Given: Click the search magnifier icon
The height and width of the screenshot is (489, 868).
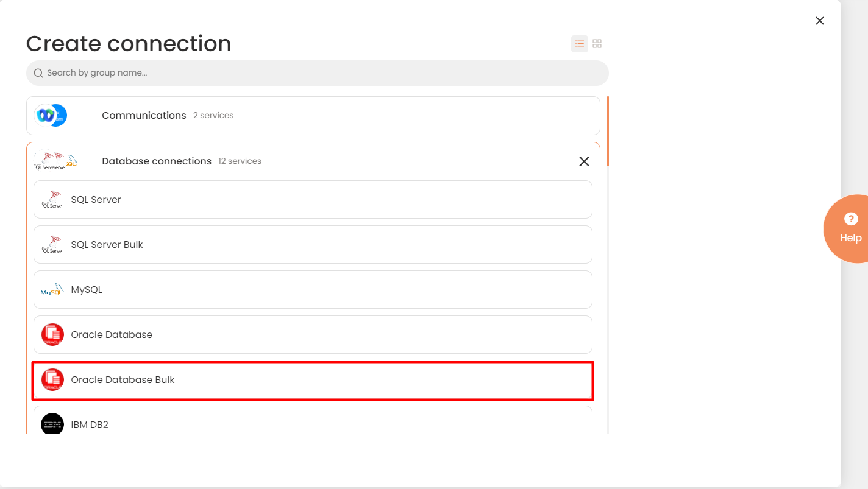Looking at the screenshot, I should click(38, 73).
